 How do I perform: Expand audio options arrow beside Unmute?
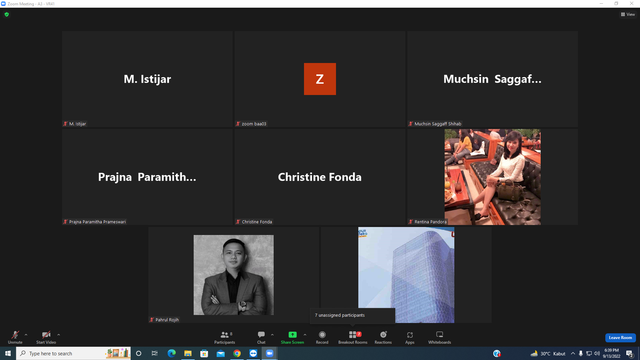click(x=26, y=335)
